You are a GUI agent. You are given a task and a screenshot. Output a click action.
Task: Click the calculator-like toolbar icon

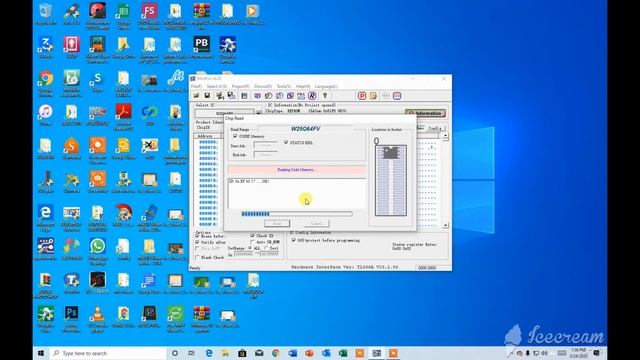[244, 96]
